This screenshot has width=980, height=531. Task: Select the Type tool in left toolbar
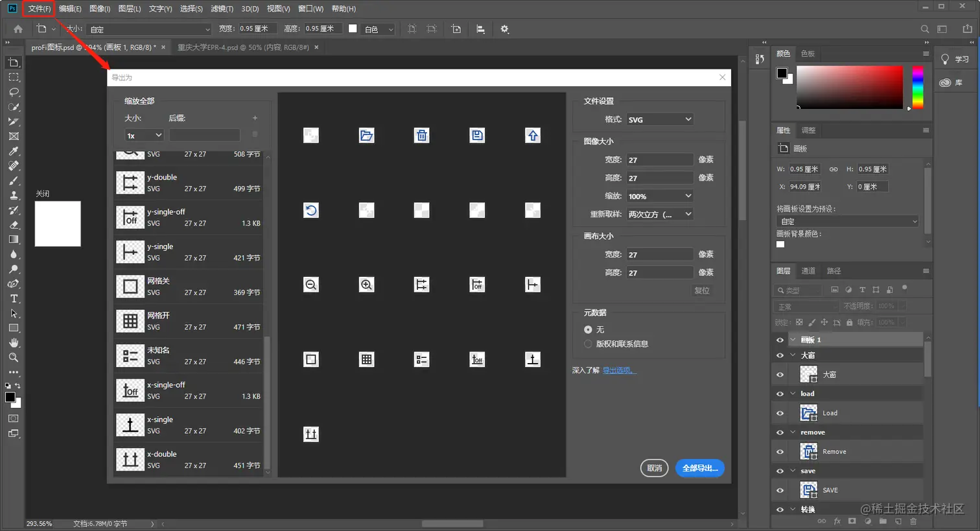click(x=14, y=299)
